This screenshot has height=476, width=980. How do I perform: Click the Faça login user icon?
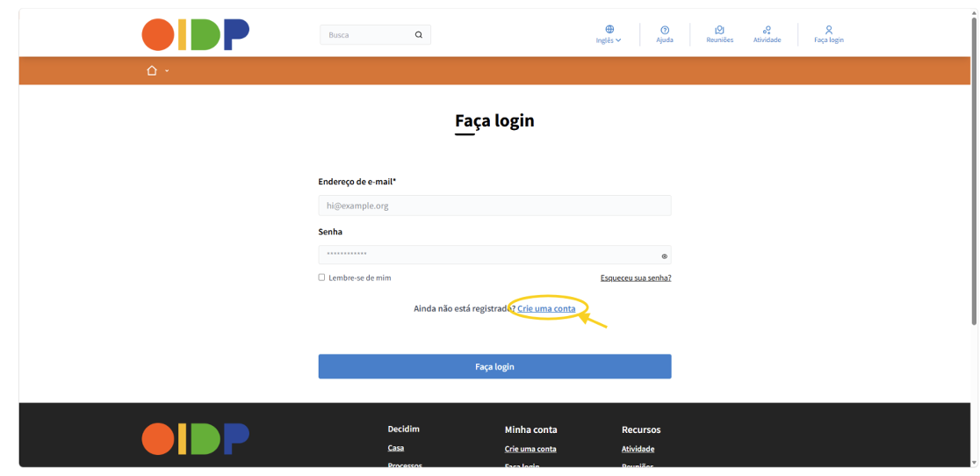(829, 29)
